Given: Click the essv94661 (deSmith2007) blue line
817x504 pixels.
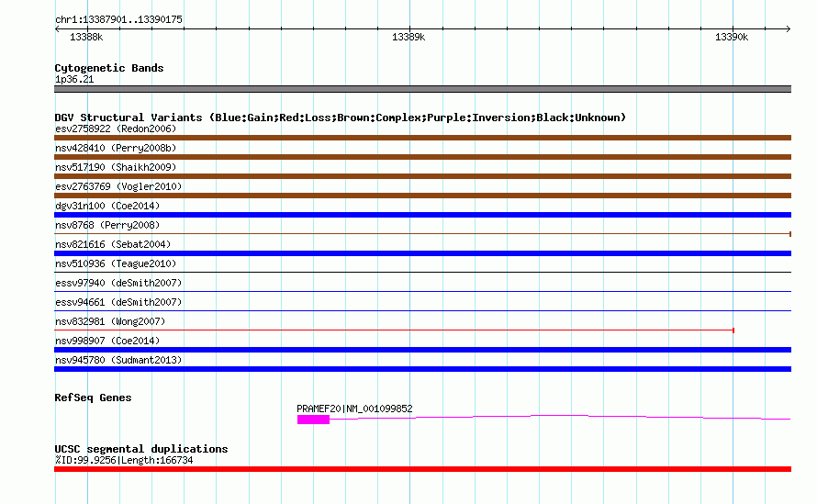Looking at the screenshot, I should pos(422,310).
